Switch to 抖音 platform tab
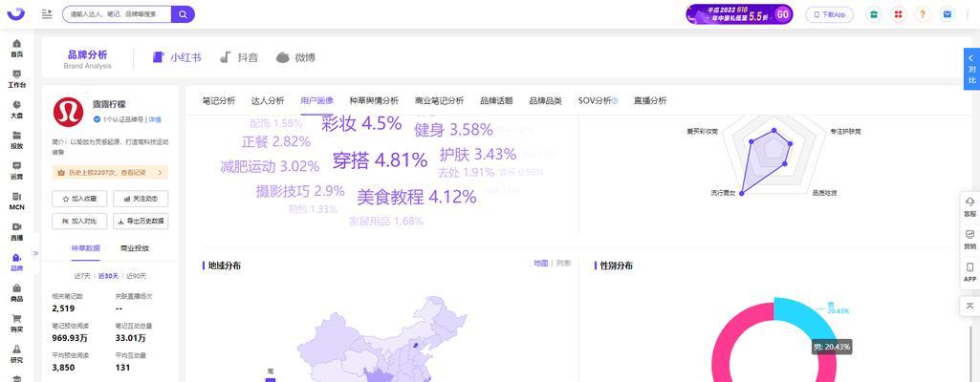980x382 pixels. (239, 57)
